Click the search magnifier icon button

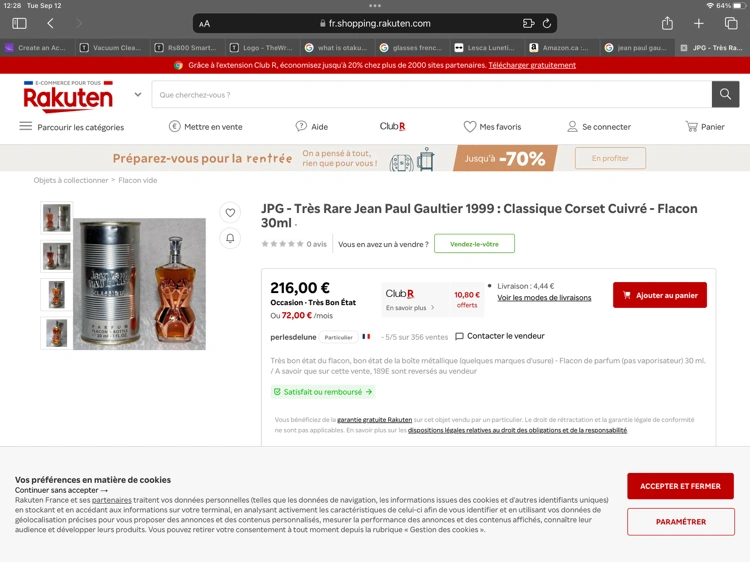click(x=725, y=94)
